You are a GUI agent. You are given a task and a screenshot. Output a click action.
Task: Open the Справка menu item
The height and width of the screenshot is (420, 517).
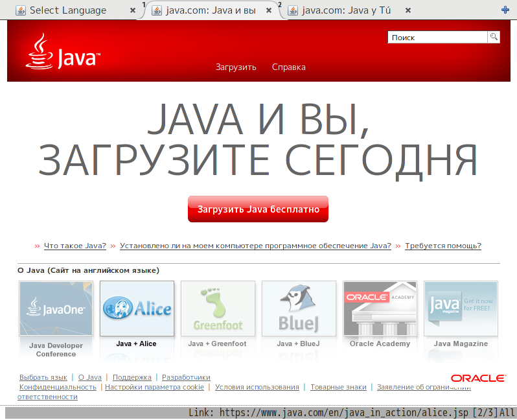pos(288,67)
